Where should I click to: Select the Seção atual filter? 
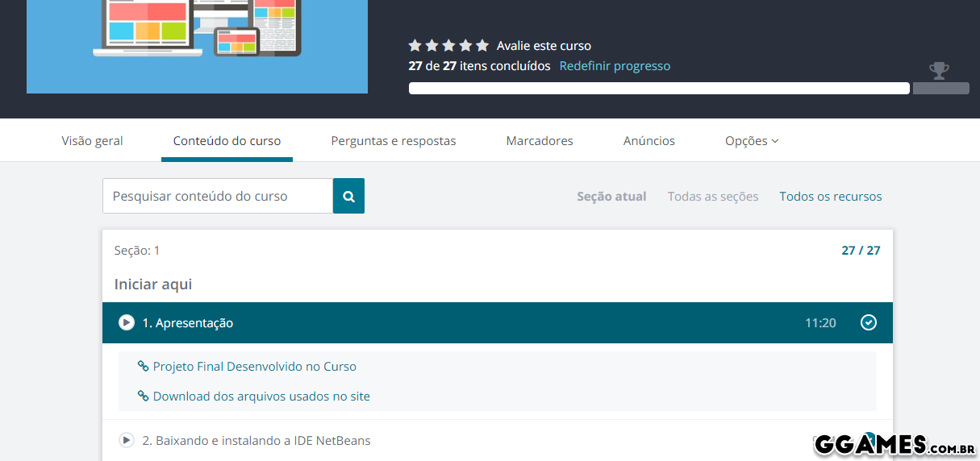coord(611,196)
